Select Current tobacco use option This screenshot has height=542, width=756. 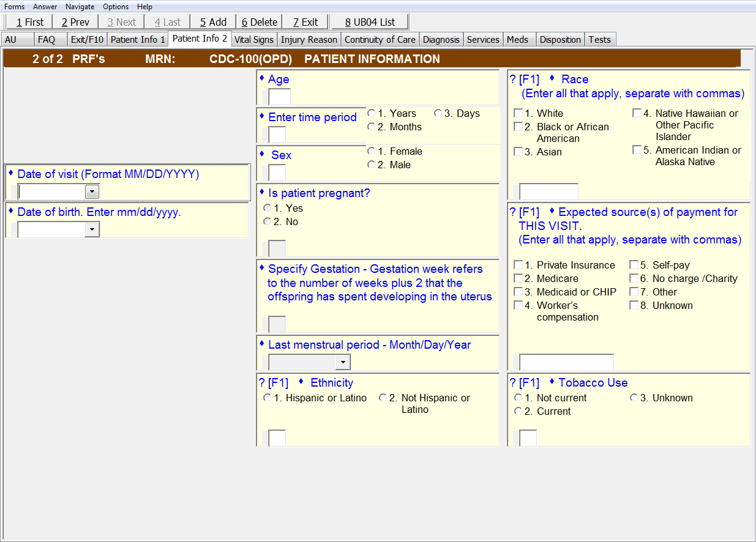[x=519, y=412]
